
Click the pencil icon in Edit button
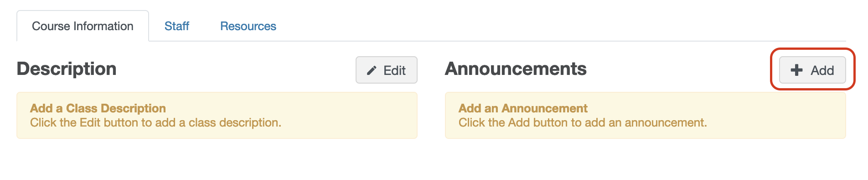(372, 70)
